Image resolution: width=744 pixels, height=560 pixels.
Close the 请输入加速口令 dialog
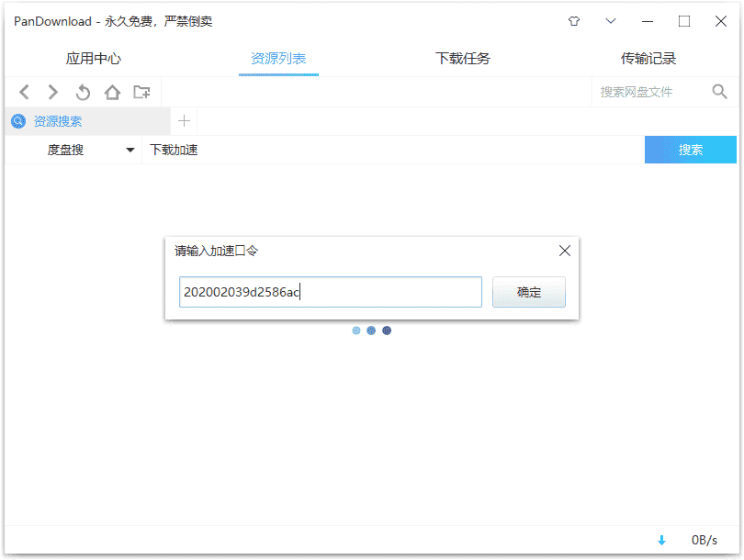point(565,251)
